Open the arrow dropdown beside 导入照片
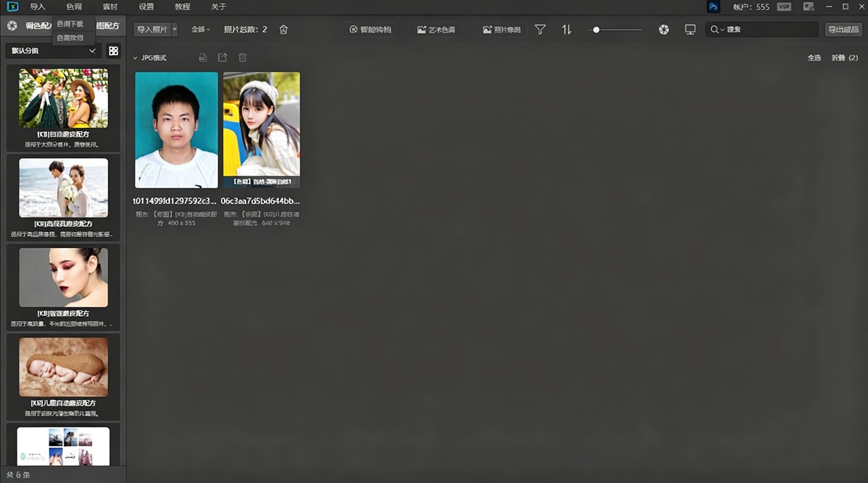 tap(174, 30)
